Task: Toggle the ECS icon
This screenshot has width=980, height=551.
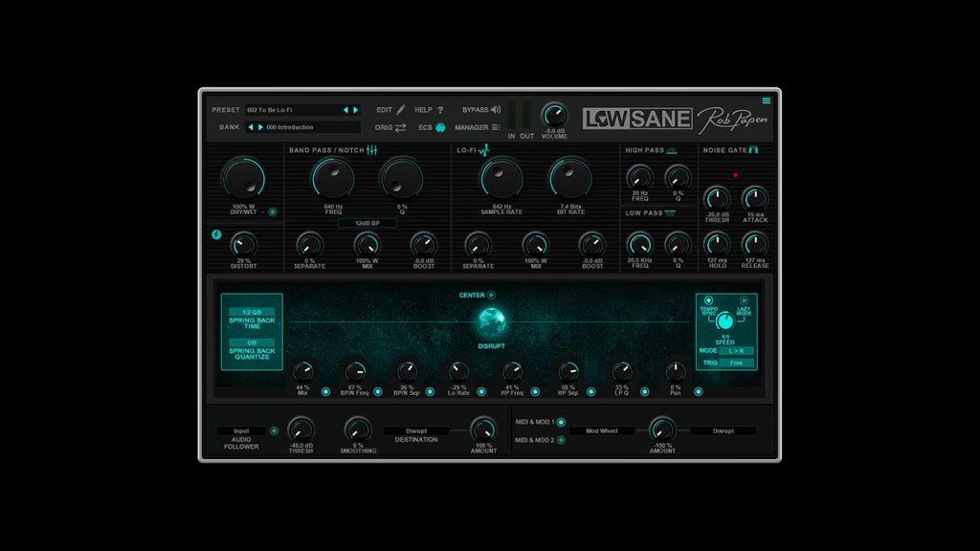Action: pos(440,127)
